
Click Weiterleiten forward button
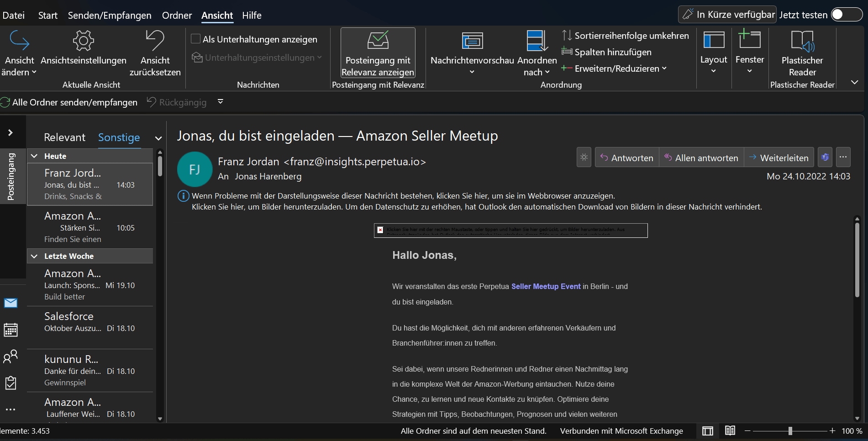pos(779,157)
